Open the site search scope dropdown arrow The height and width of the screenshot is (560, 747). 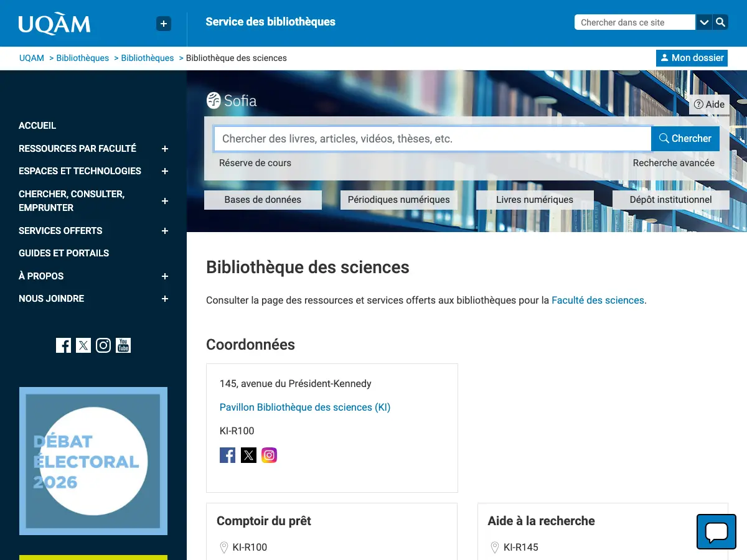[x=704, y=22]
